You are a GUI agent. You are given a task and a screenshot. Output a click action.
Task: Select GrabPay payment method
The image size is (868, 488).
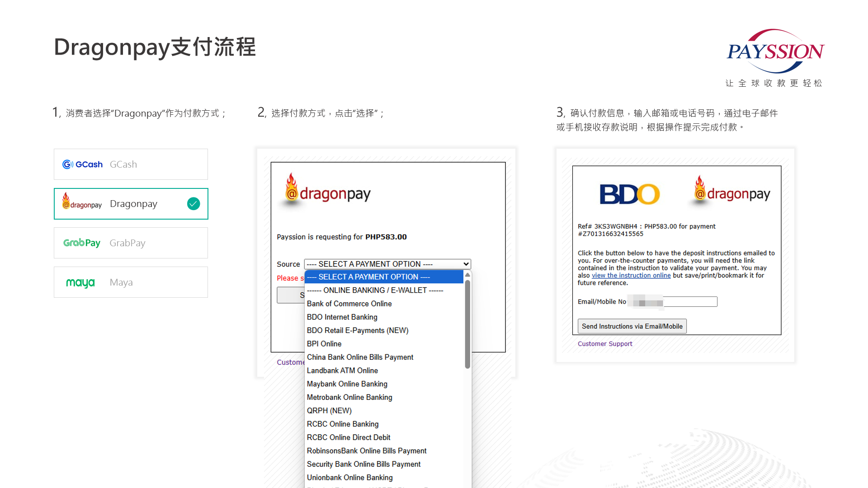tap(131, 243)
